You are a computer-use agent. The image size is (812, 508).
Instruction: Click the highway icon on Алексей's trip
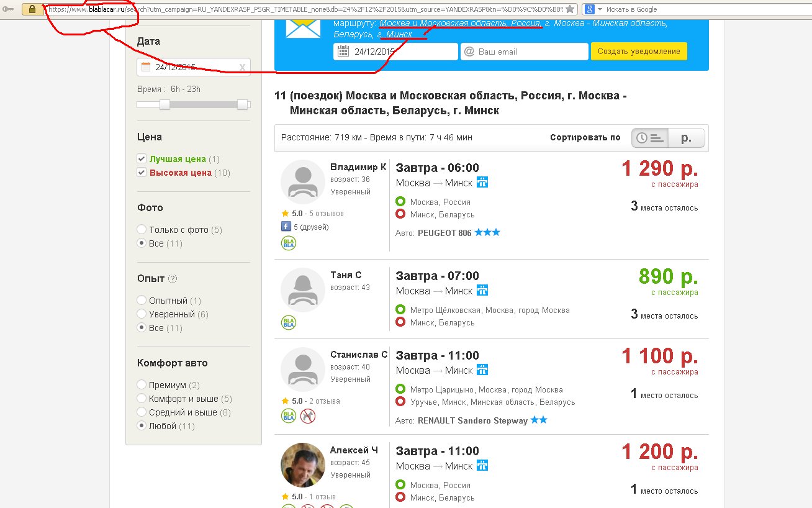pyautogui.click(x=482, y=466)
